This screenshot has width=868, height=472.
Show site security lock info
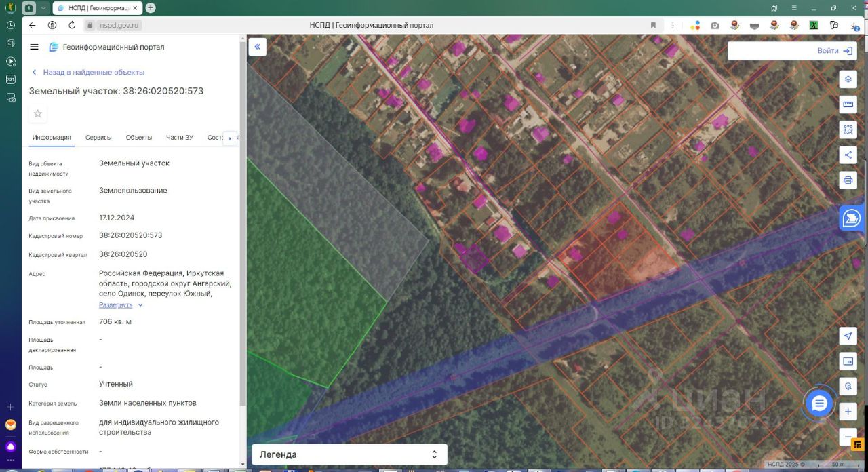(x=89, y=25)
